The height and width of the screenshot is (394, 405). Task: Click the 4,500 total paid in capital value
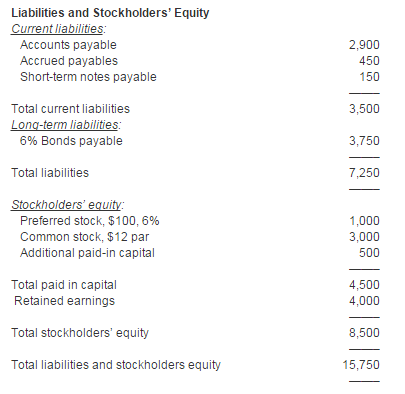click(x=364, y=285)
